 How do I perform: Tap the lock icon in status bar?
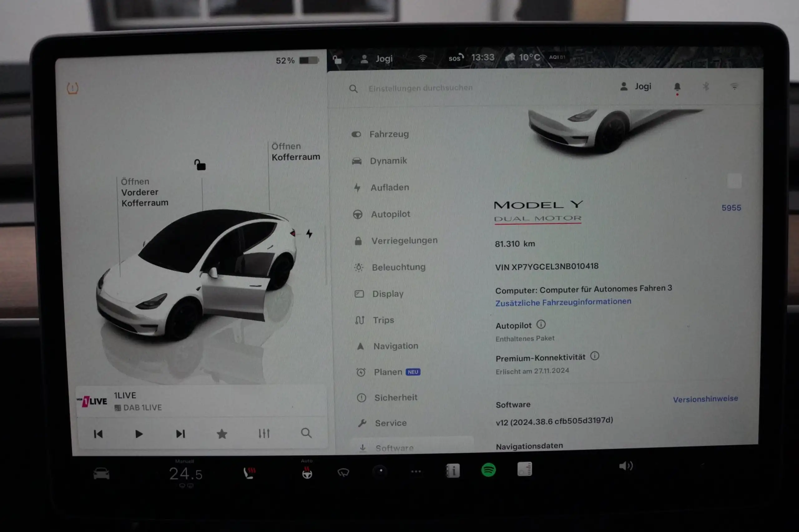337,60
